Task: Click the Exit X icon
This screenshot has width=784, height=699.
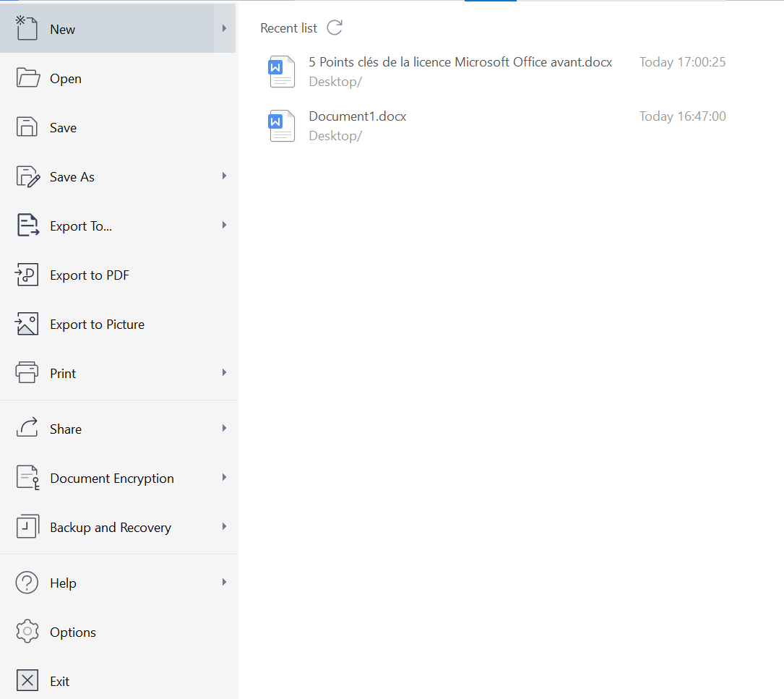Action: click(x=27, y=680)
